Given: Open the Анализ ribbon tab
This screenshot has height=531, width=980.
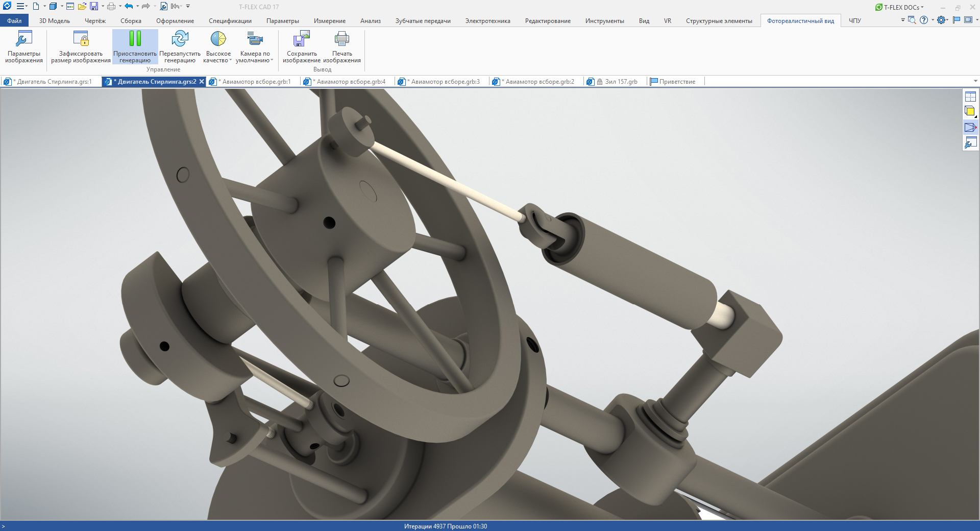Looking at the screenshot, I should pos(371,20).
